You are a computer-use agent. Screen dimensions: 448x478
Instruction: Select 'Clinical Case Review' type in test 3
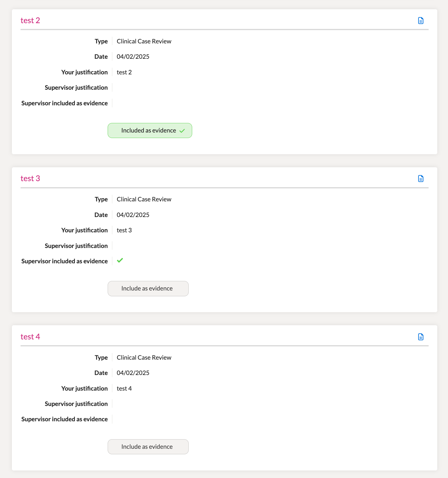pyautogui.click(x=144, y=199)
